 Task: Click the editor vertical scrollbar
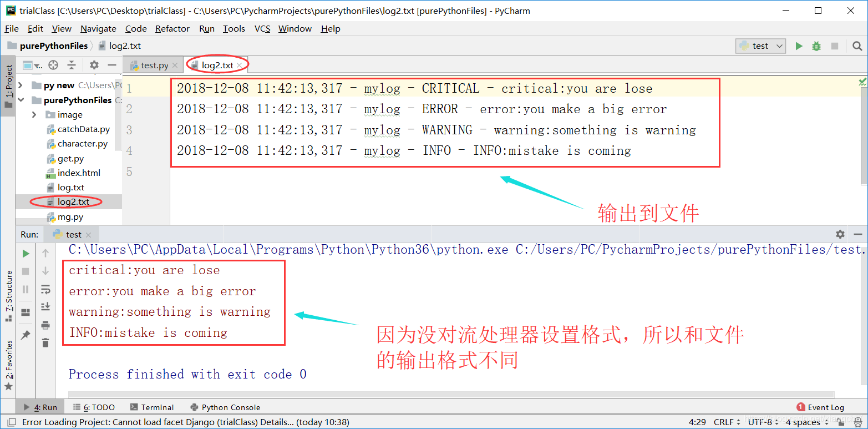(x=864, y=136)
